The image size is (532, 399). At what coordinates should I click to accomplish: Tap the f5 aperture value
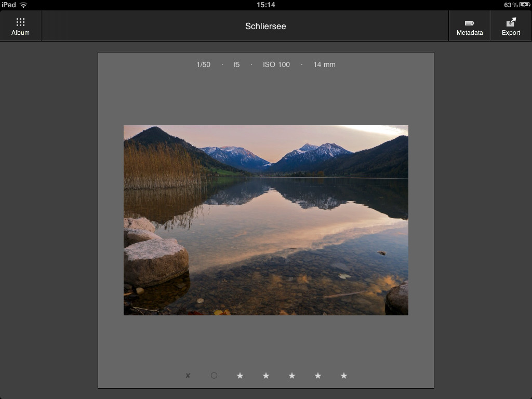pos(236,64)
